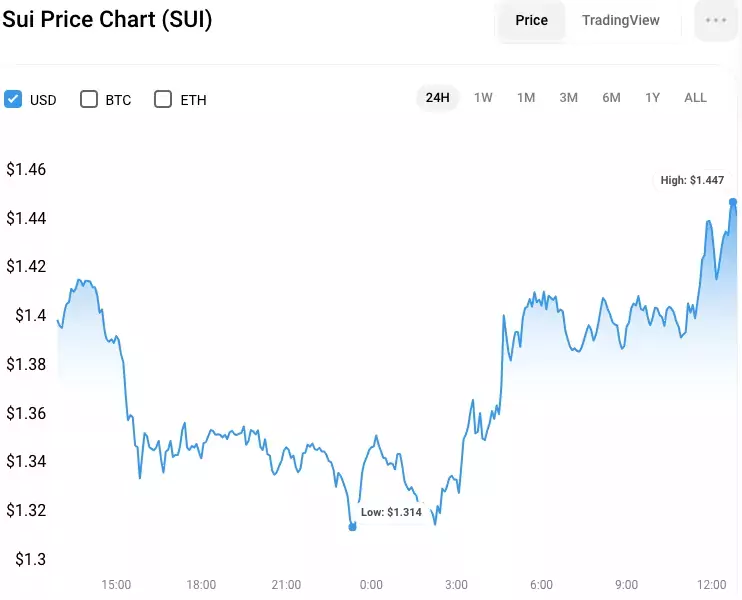
Task: Select the 3M time range
Action: tap(568, 98)
